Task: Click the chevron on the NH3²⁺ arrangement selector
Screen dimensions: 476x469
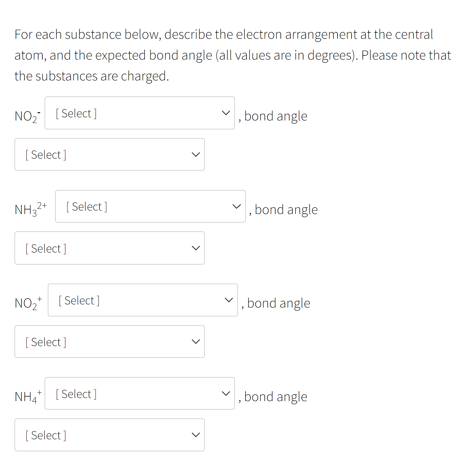Action: [x=236, y=206]
